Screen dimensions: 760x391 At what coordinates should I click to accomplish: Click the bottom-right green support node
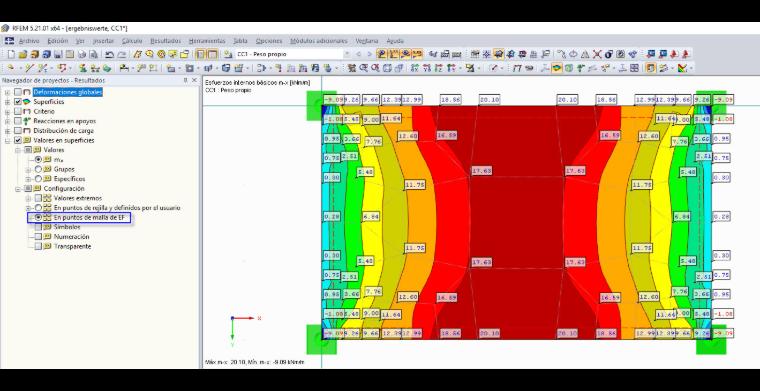point(712,339)
